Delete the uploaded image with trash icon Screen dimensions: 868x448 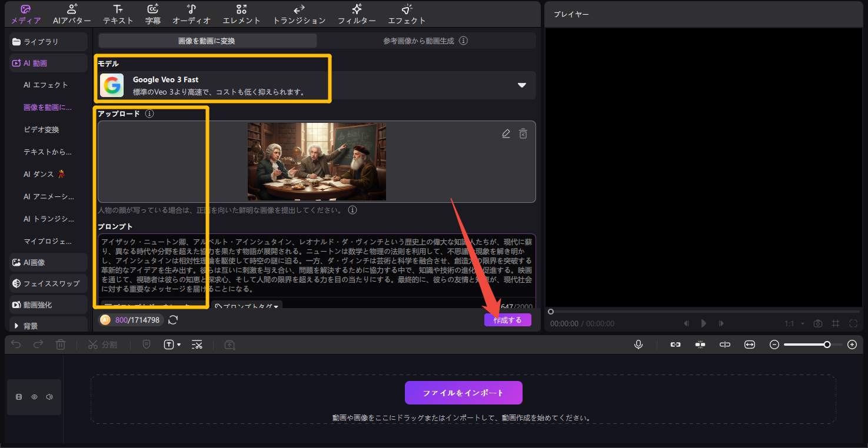[523, 134]
